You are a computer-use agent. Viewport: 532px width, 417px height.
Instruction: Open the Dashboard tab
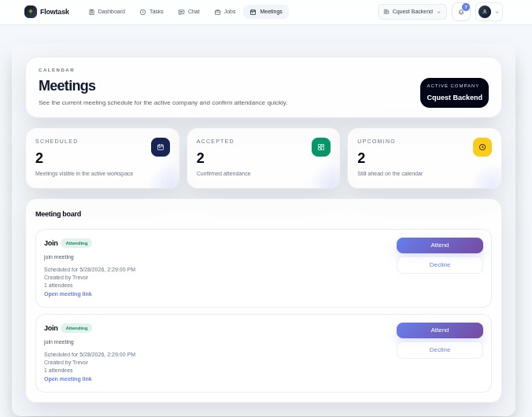click(107, 12)
